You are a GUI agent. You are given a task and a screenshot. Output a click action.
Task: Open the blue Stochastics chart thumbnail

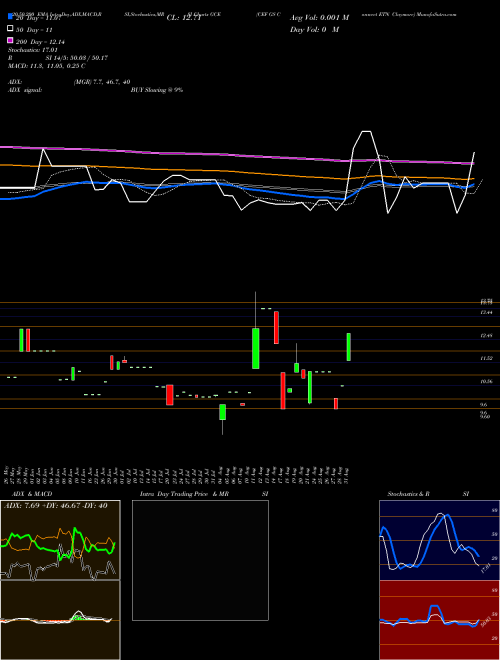pos(439,540)
